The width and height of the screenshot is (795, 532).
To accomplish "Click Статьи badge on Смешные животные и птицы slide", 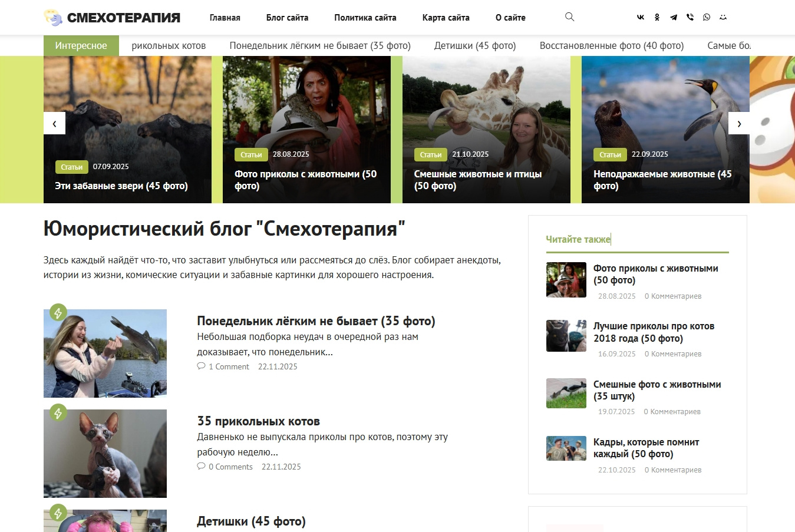I will tap(431, 154).
